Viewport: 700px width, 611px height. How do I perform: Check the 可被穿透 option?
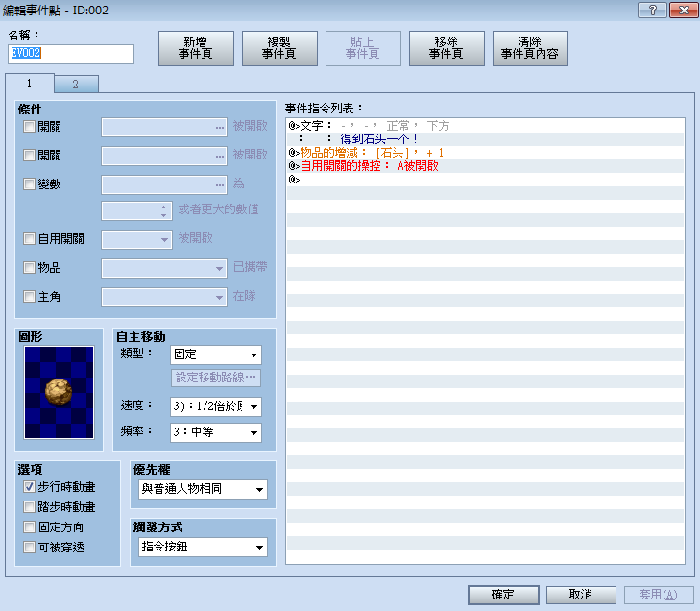[x=29, y=547]
